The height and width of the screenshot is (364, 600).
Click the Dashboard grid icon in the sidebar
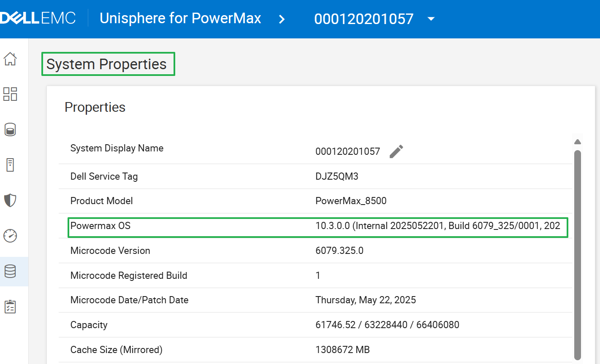point(11,94)
